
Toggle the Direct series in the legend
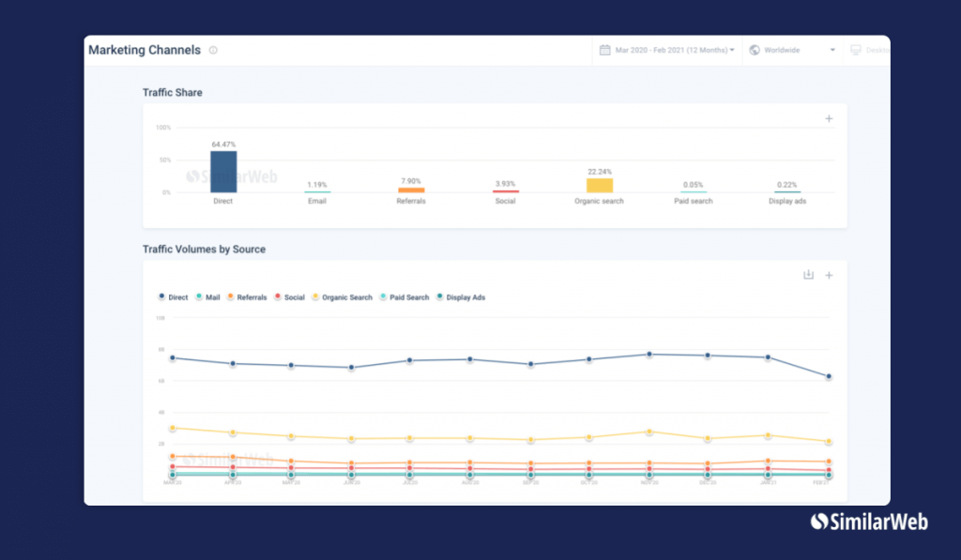pos(173,296)
